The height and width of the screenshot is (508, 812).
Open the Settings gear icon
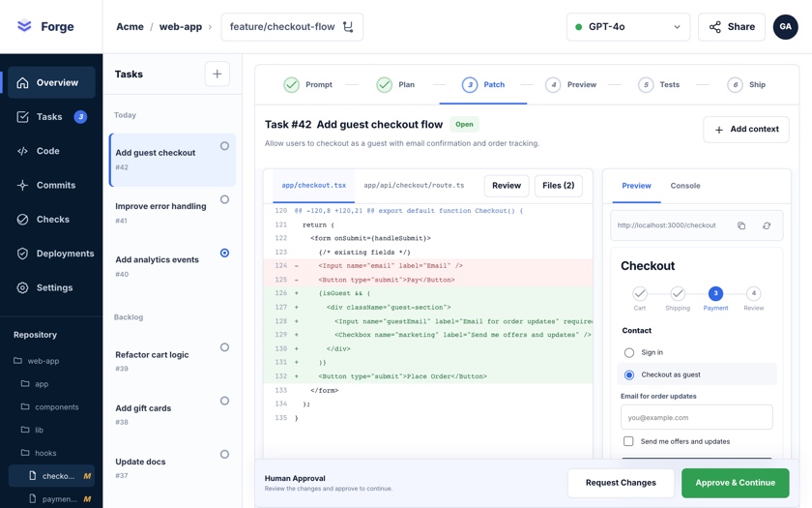click(22, 287)
